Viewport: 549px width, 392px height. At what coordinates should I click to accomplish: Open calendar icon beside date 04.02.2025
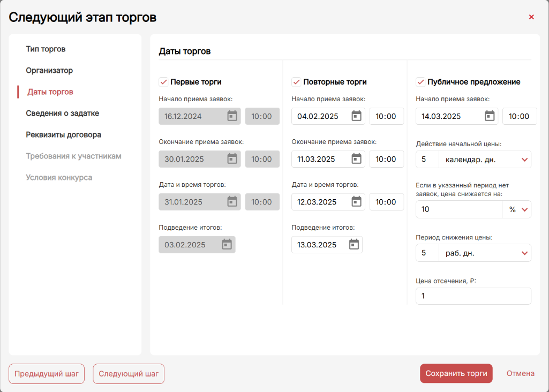click(x=356, y=116)
